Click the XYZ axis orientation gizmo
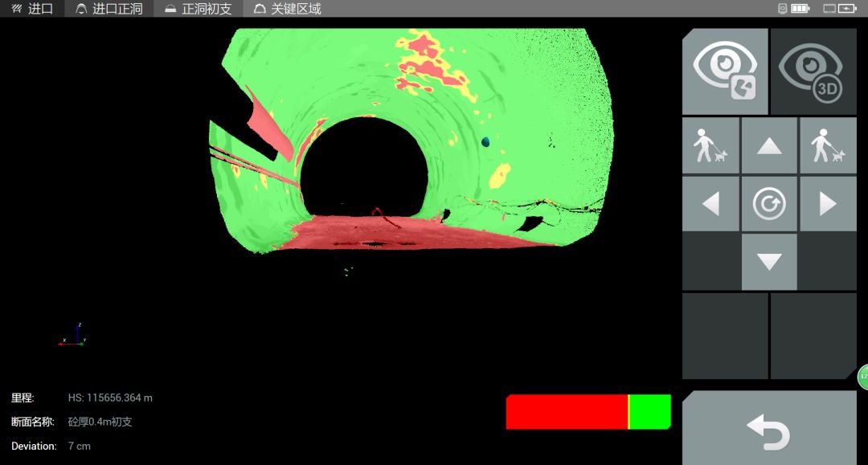Image resolution: width=868 pixels, height=465 pixels. [x=72, y=335]
